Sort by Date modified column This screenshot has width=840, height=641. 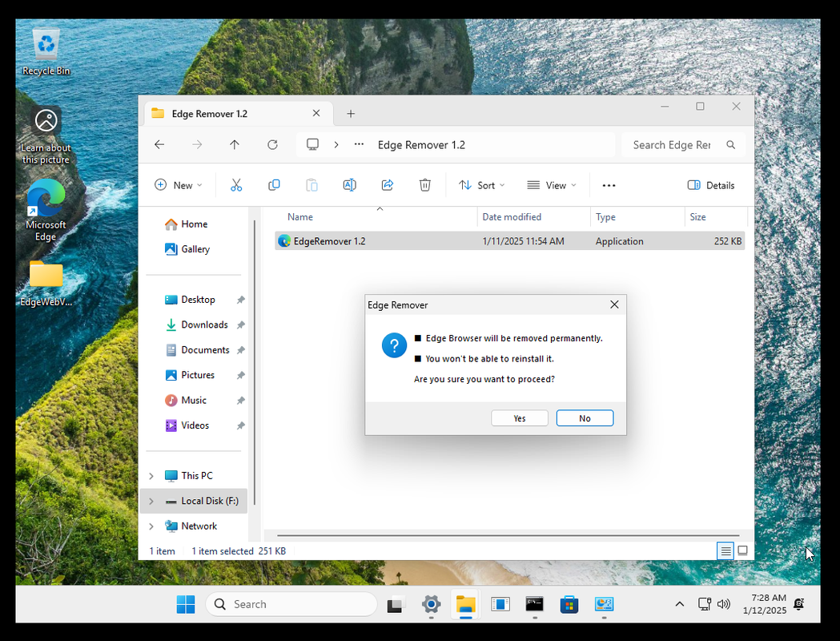click(x=512, y=217)
